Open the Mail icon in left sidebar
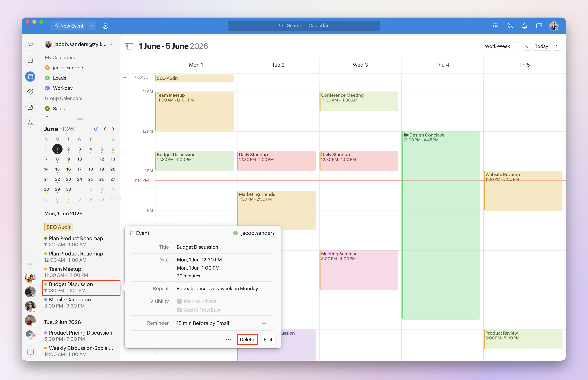 (x=30, y=46)
